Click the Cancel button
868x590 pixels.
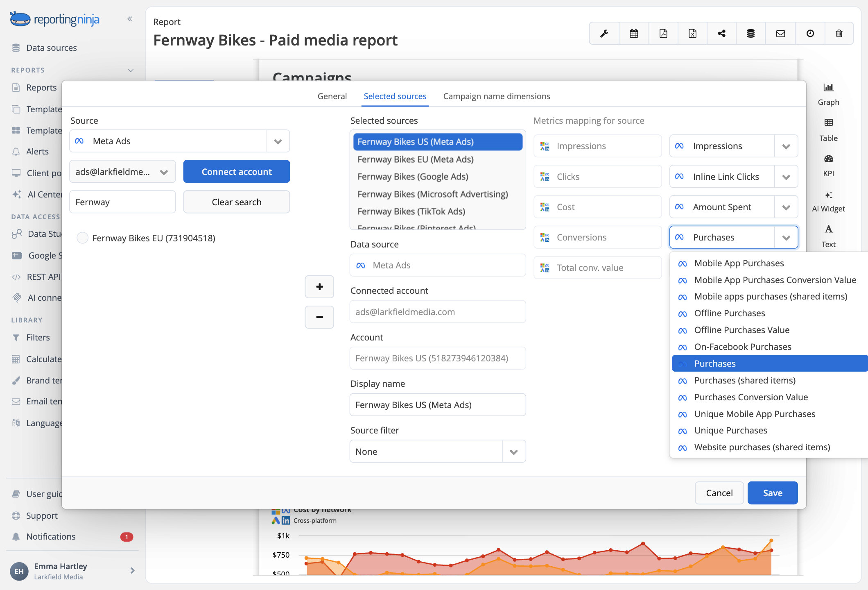719,493
